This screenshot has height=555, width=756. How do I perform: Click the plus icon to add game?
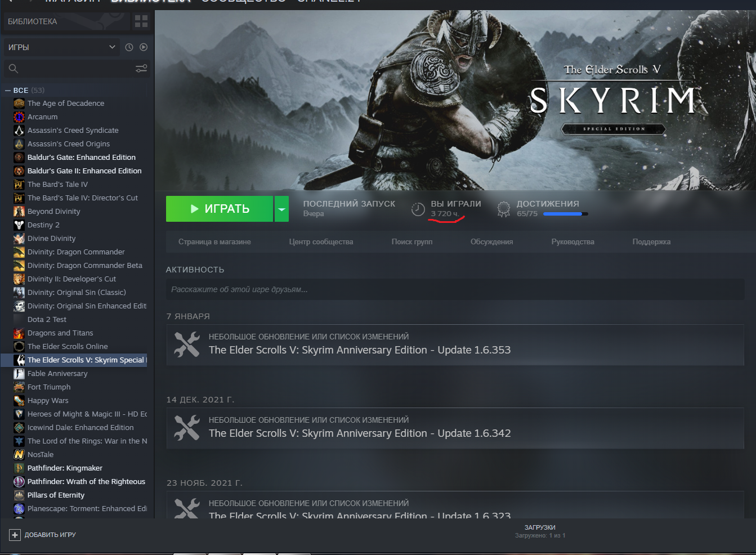coord(15,535)
